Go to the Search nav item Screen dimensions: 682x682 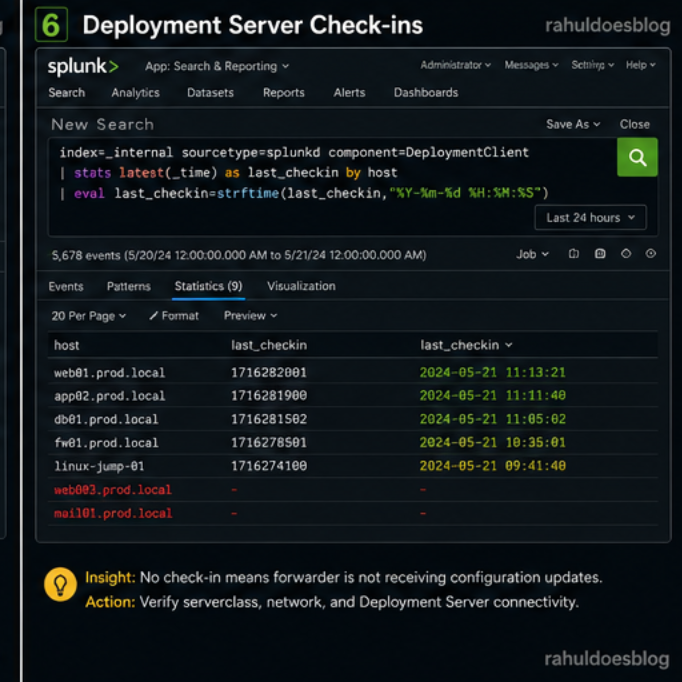pyautogui.click(x=67, y=93)
